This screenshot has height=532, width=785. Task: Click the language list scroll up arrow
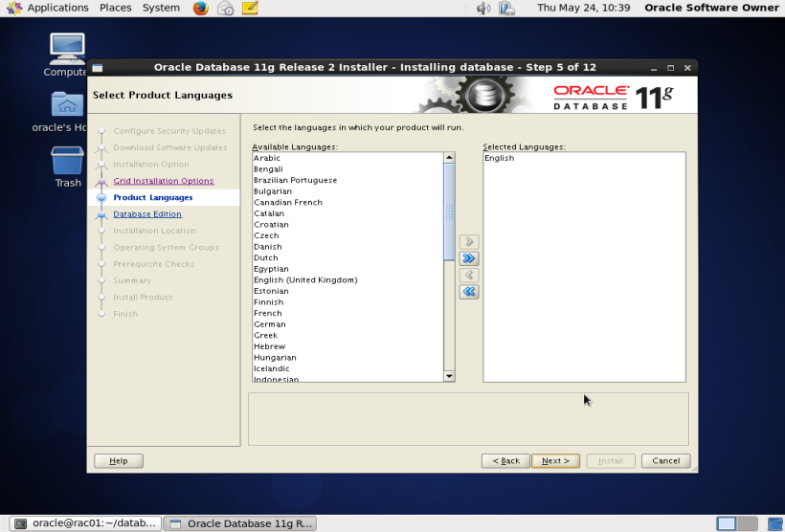tap(449, 158)
